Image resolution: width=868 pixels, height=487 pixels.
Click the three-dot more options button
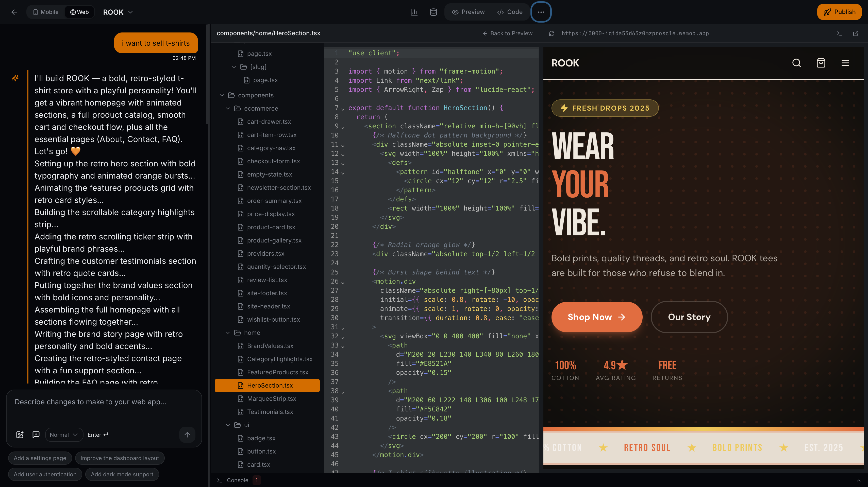point(541,12)
